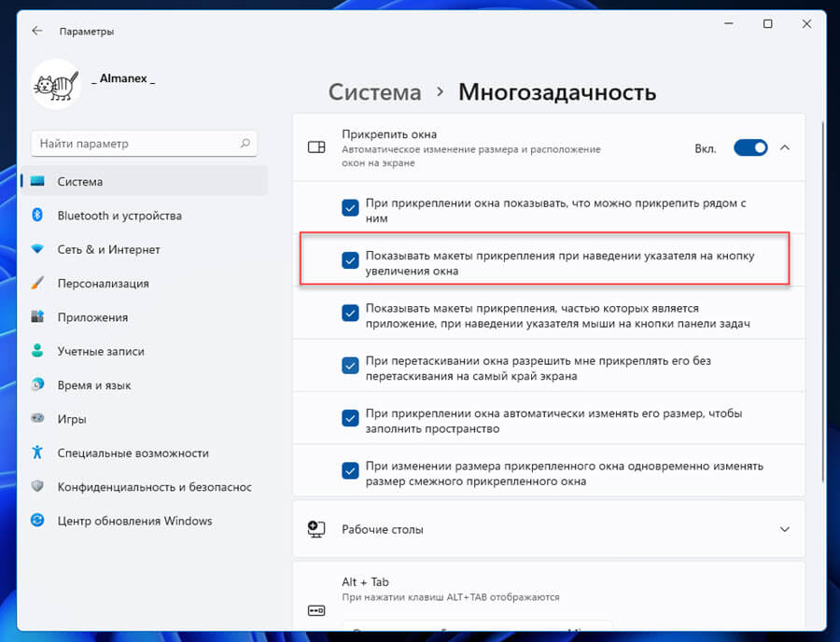Open the Almanex cat avatar picture
The image size is (840, 642).
[56, 85]
